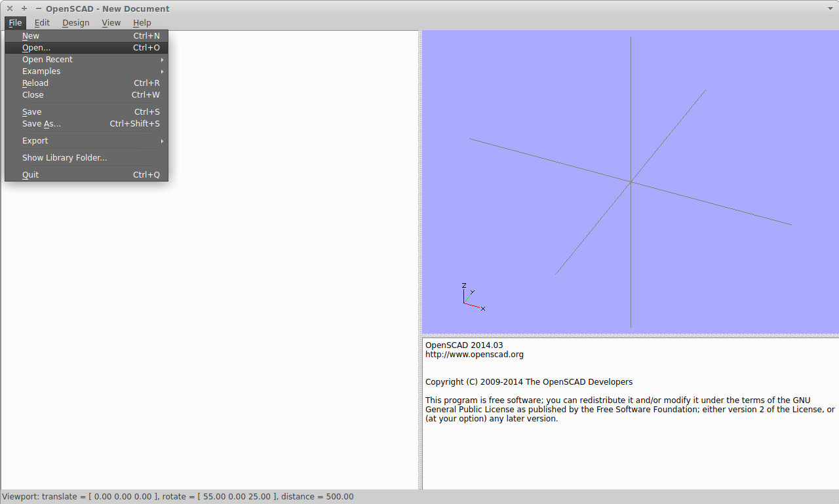
Task: Click the 'This program is free software' line
Action: [x=618, y=400]
